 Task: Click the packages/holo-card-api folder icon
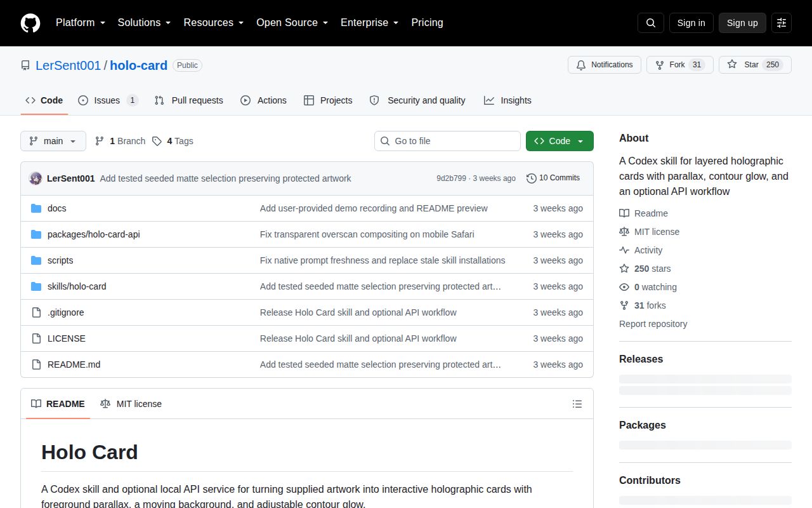click(x=36, y=234)
